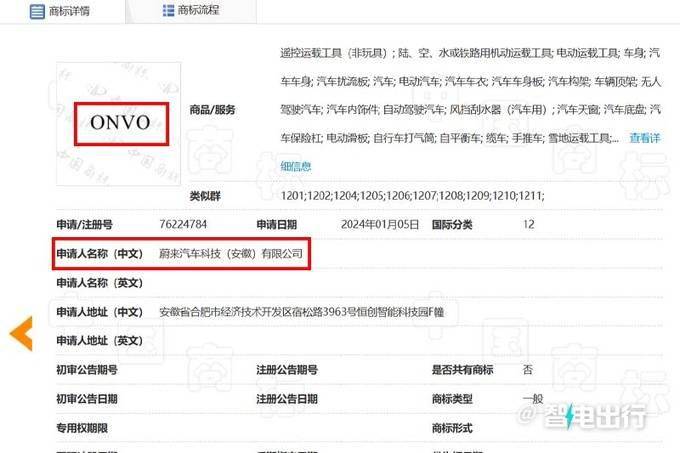Select the registration number 76224784
The image size is (680, 453).
pyautogui.click(x=183, y=225)
